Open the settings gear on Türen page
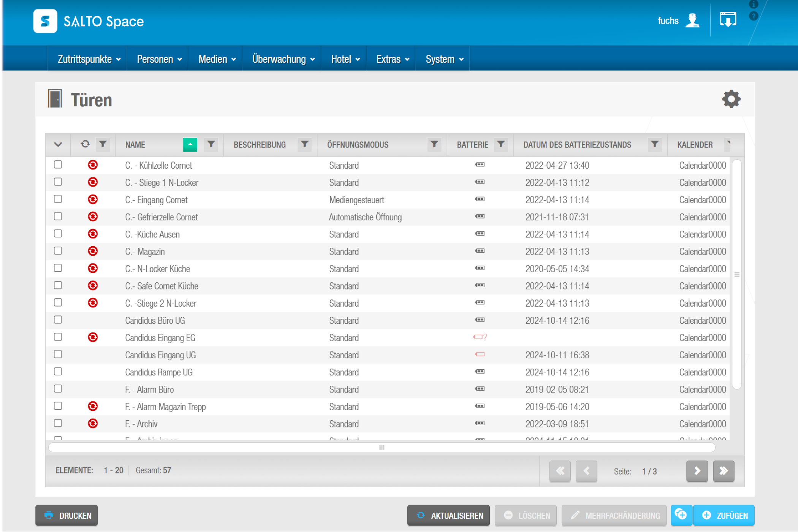 (731, 100)
